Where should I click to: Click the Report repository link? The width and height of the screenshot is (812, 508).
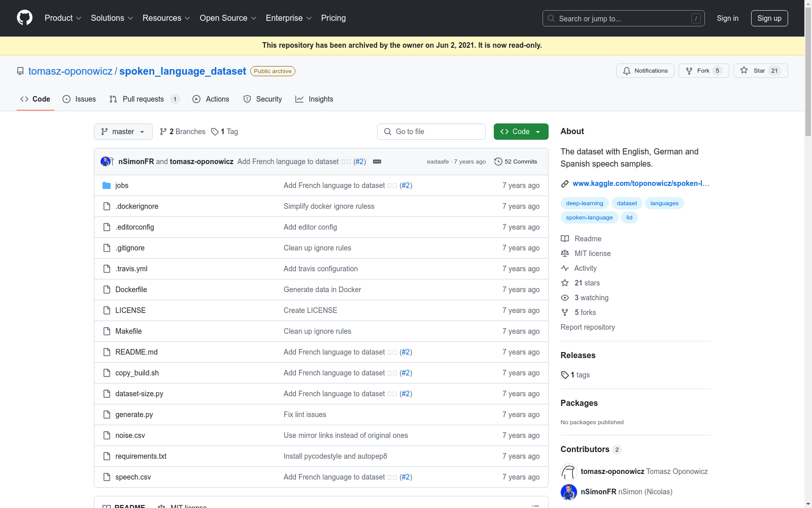point(588,327)
